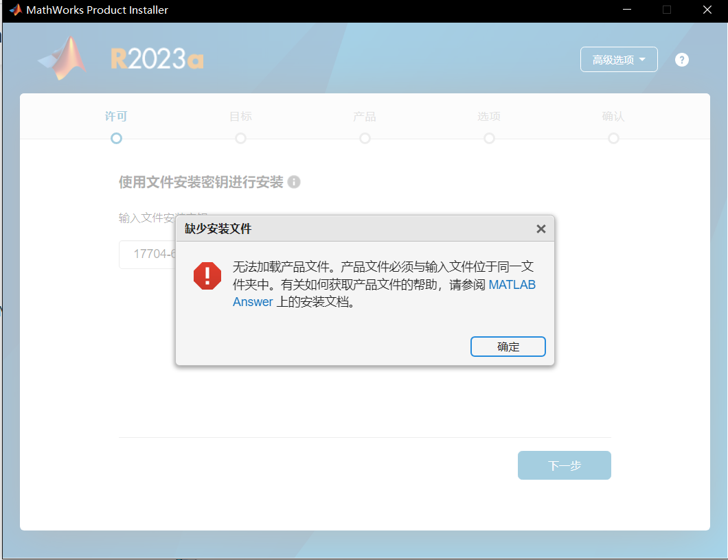Click the MathWorks icon in title bar
The height and width of the screenshot is (560, 728).
coord(15,10)
